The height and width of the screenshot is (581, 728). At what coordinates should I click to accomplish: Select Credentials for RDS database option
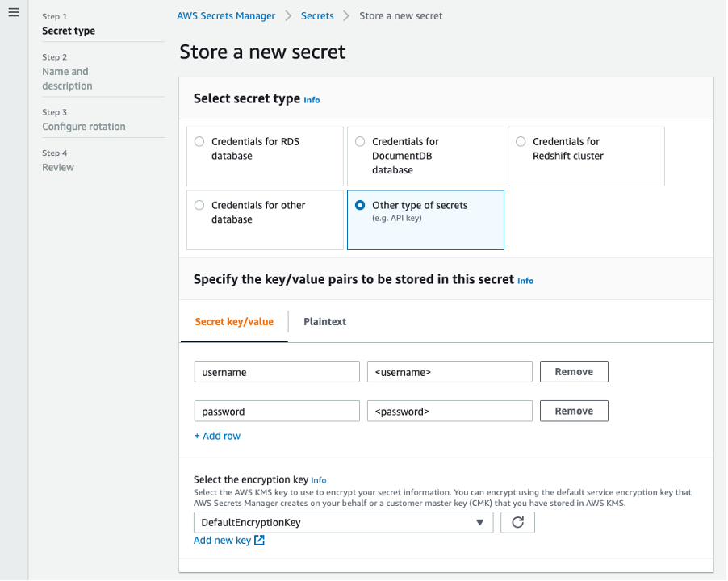pyautogui.click(x=199, y=142)
